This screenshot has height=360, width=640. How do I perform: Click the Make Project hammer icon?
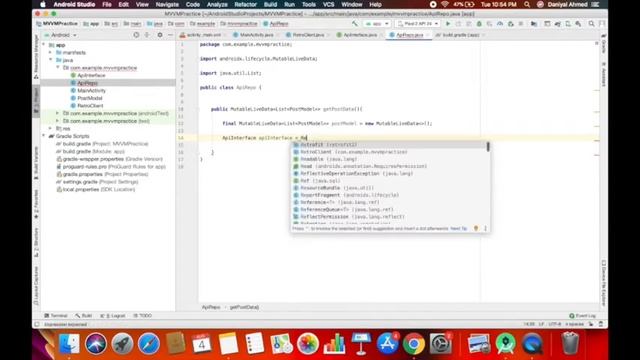355,24
